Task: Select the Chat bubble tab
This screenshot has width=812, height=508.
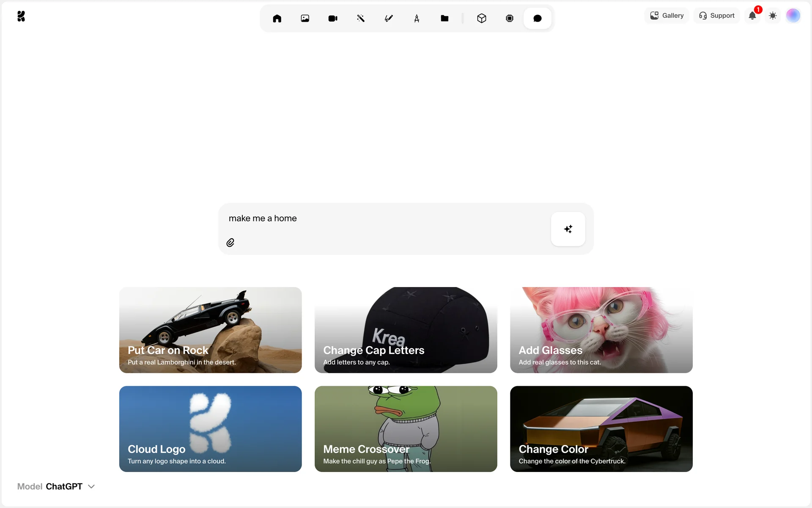Action: [538, 18]
